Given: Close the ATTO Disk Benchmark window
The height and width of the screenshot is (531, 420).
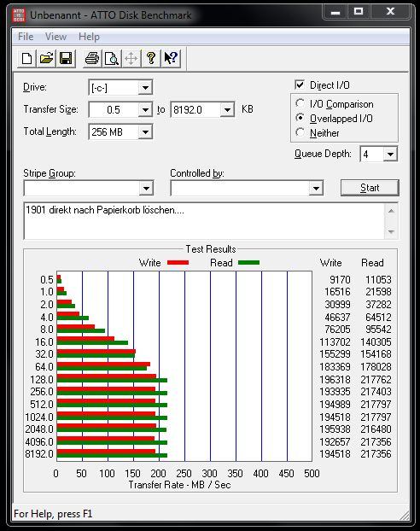Looking at the screenshot, I should pyautogui.click(x=390, y=12).
